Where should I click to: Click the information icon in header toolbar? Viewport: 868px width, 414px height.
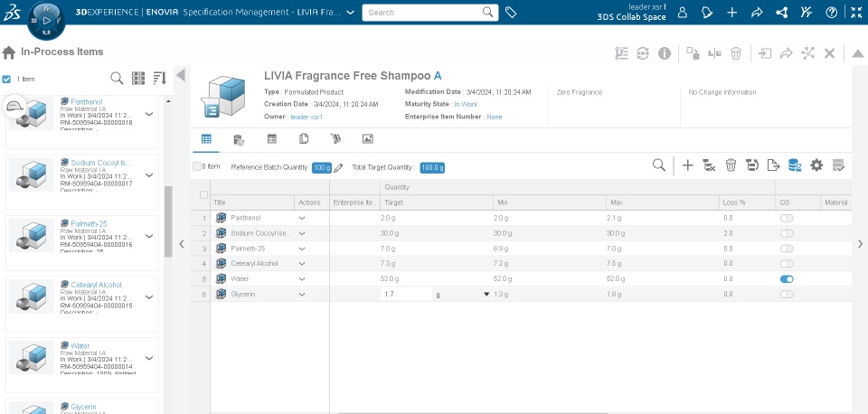[x=665, y=53]
